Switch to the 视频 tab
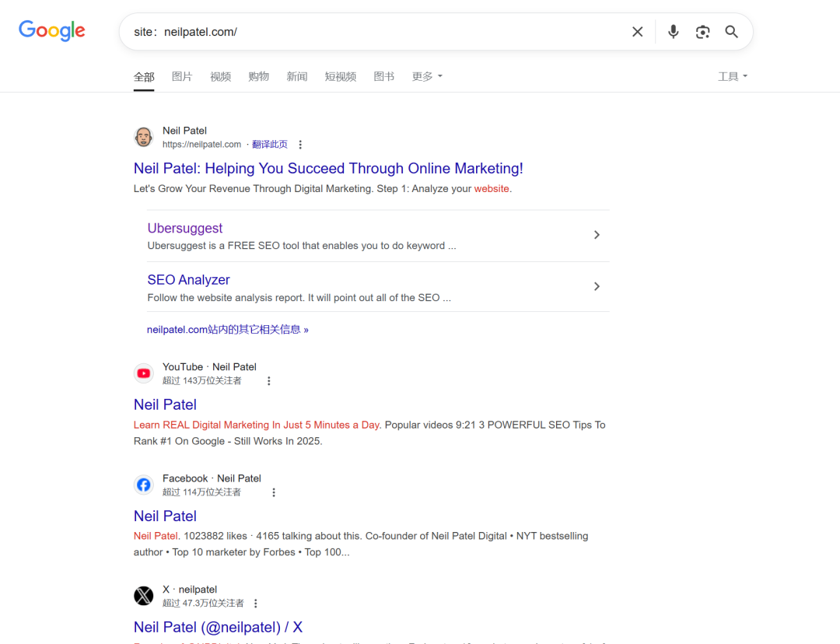The width and height of the screenshot is (840, 644). click(221, 77)
